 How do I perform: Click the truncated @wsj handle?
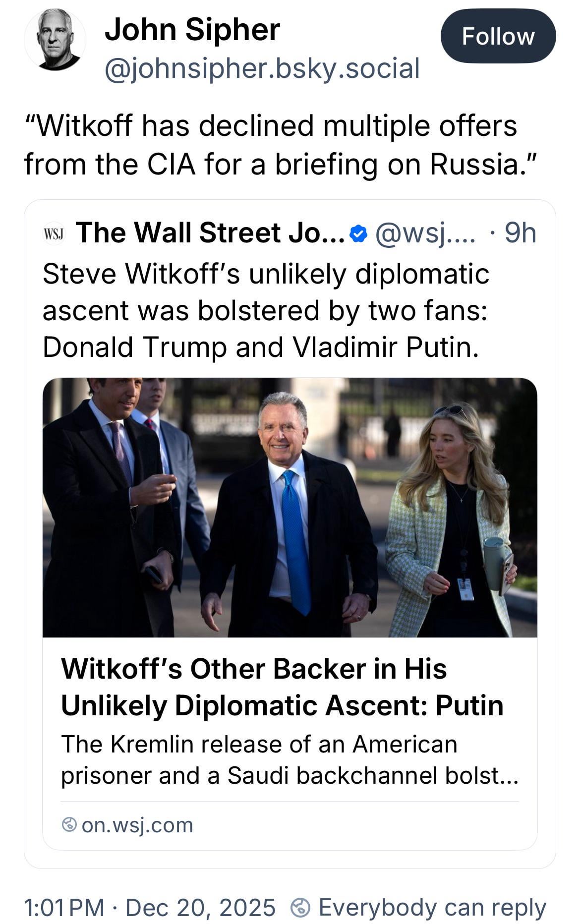point(425,232)
